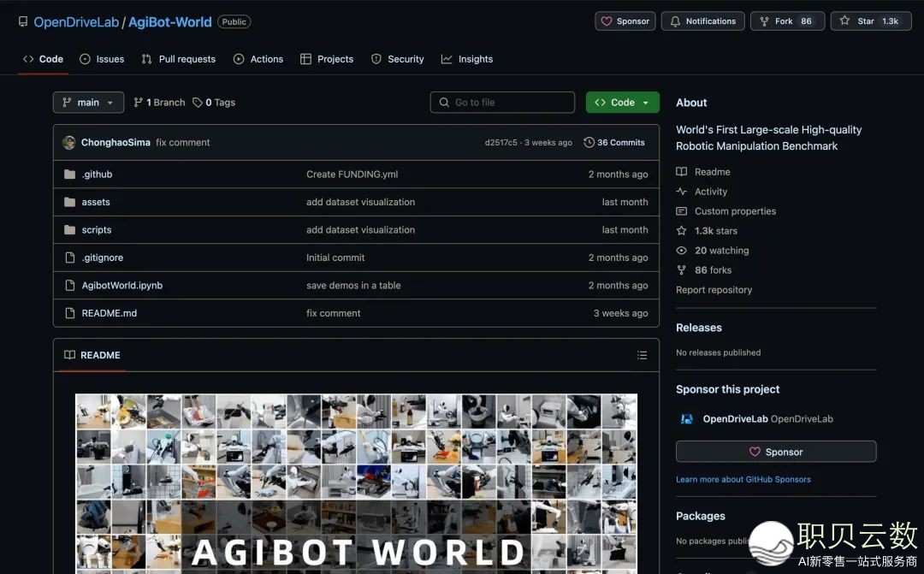Click the .github folder icon
The height and width of the screenshot is (574, 924).
69,175
